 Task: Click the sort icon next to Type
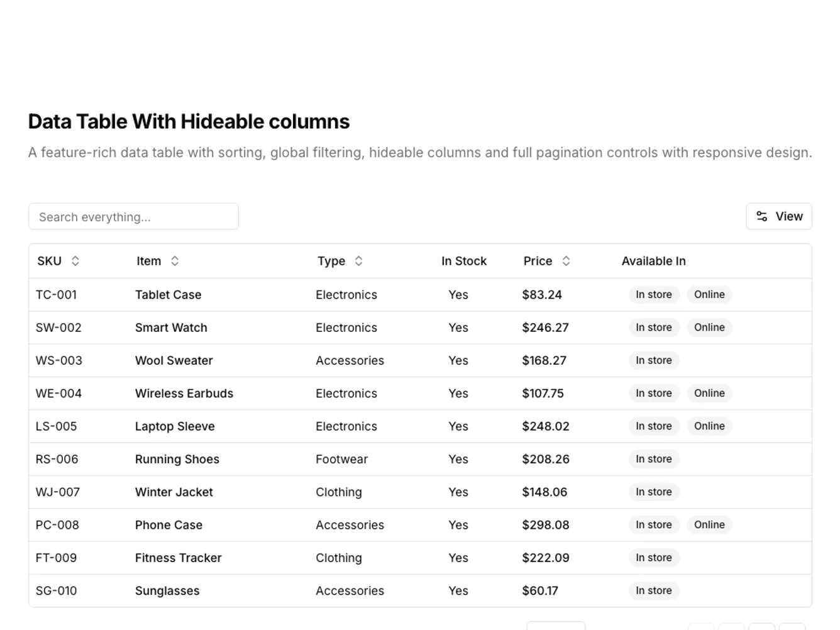(358, 260)
